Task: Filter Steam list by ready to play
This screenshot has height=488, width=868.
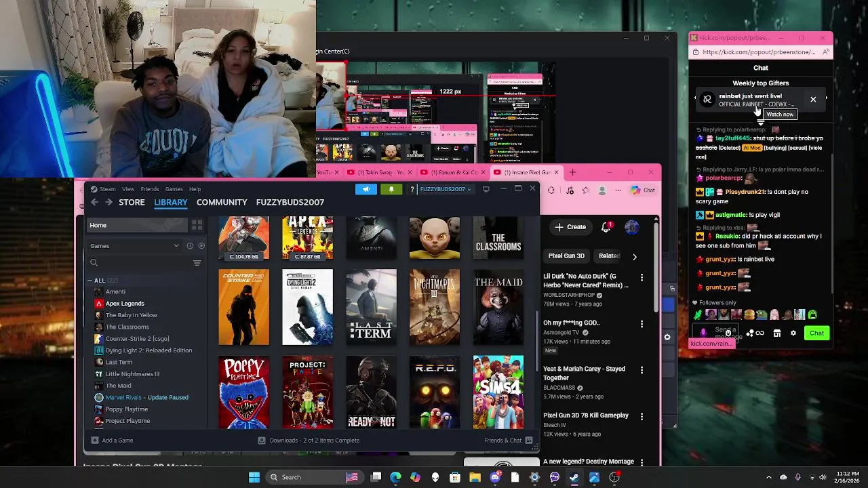Action: pyautogui.click(x=201, y=246)
